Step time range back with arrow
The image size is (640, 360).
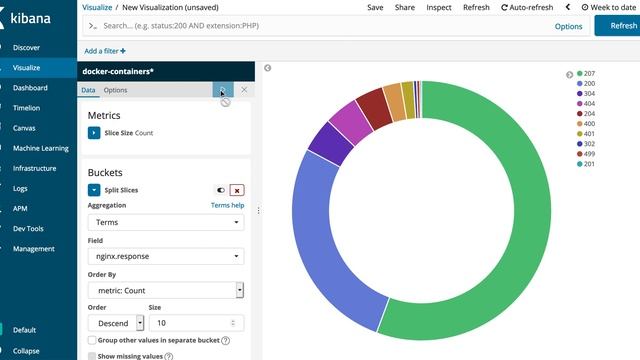coord(568,7)
